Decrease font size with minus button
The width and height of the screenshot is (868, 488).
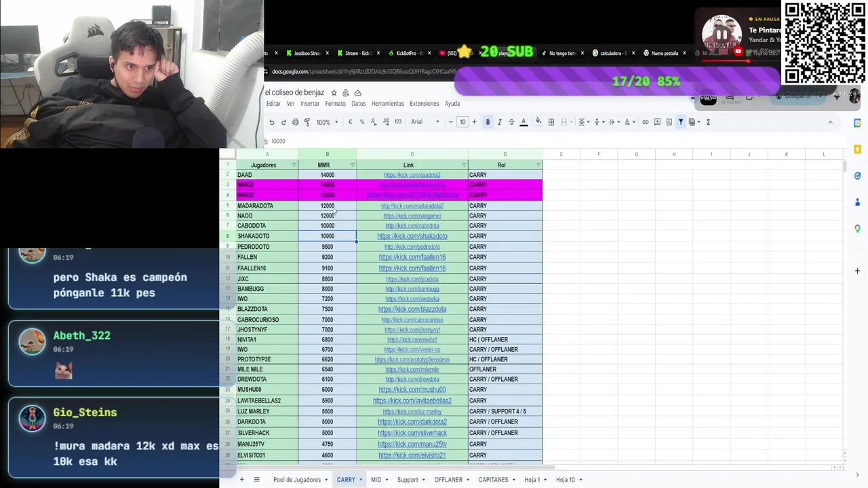click(x=451, y=122)
